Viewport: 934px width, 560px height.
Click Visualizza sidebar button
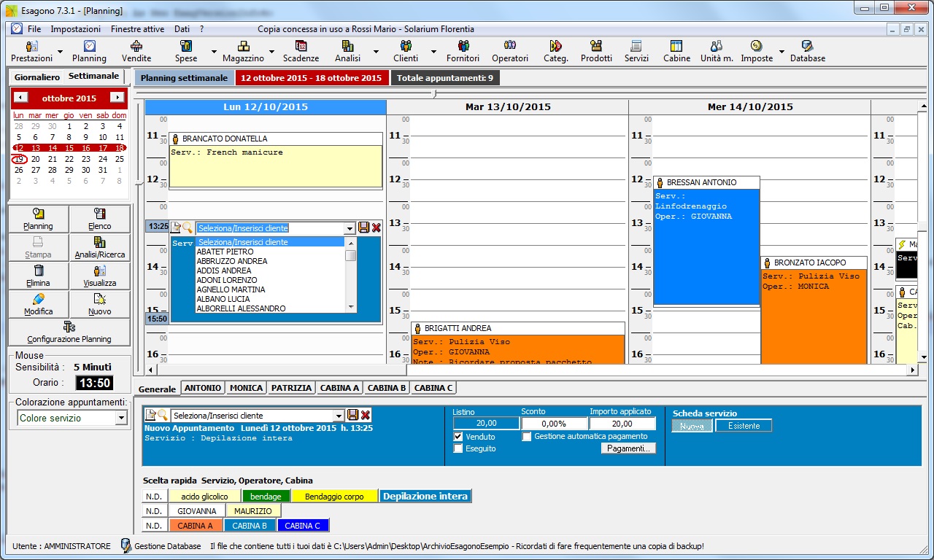click(100, 276)
